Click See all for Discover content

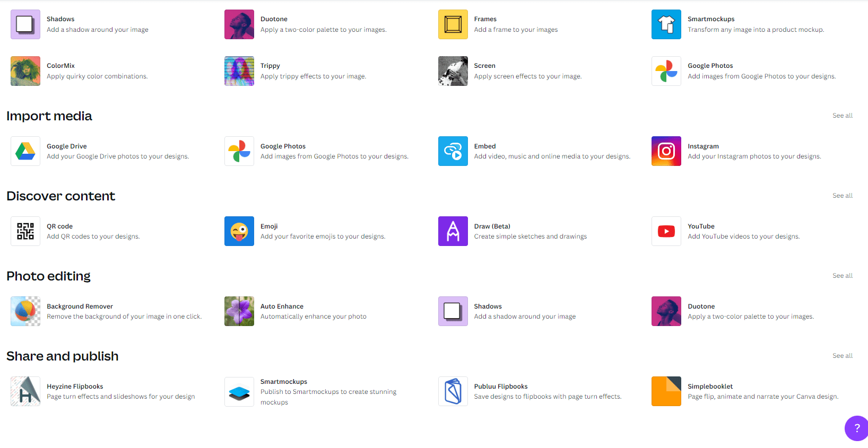(842, 196)
